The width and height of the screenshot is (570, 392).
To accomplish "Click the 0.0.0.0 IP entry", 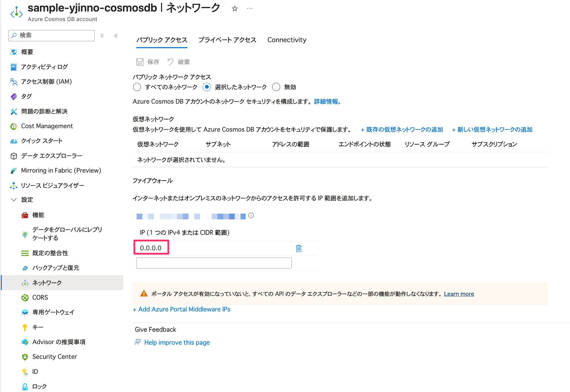I will pos(151,248).
